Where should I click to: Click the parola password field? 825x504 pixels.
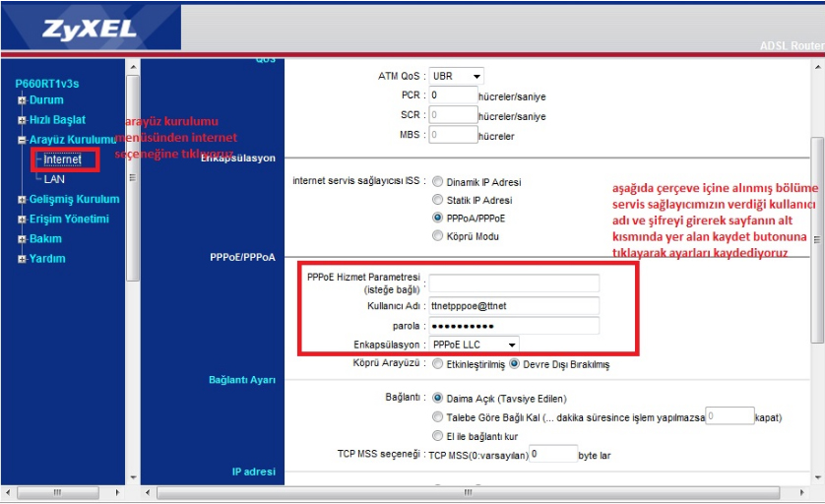point(515,325)
